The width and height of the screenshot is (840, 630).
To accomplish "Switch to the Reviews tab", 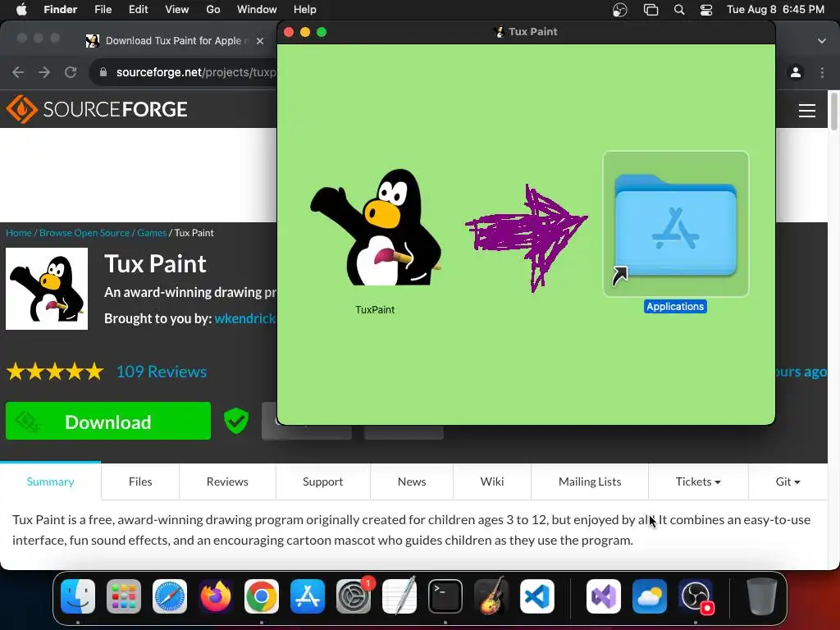I will 227,482.
